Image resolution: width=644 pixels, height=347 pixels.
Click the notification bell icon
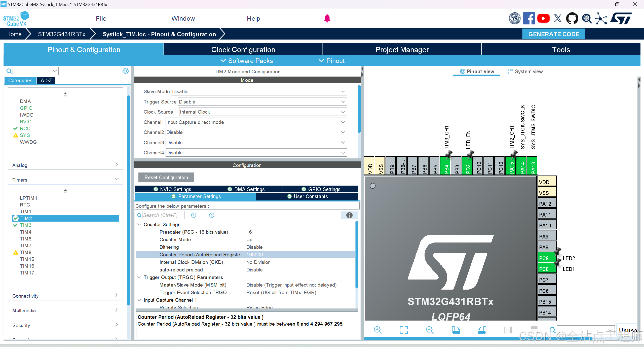pyautogui.click(x=327, y=18)
